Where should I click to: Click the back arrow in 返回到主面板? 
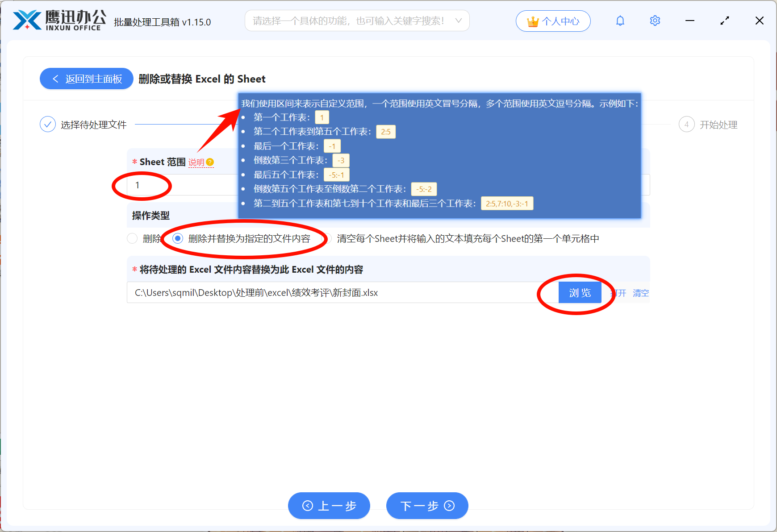point(55,79)
